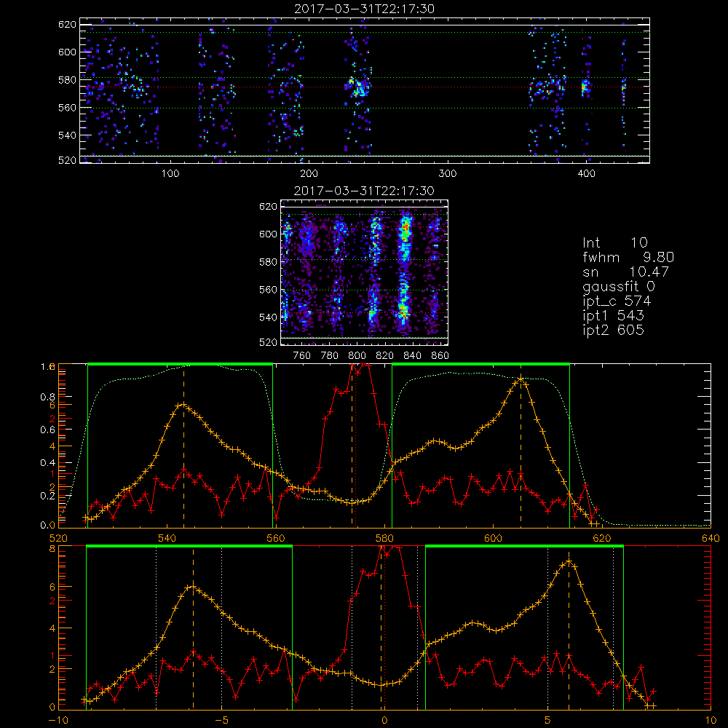Click x-axis label 640 of upper profile plot
This screenshot has height=728, width=728.
[x=711, y=539]
